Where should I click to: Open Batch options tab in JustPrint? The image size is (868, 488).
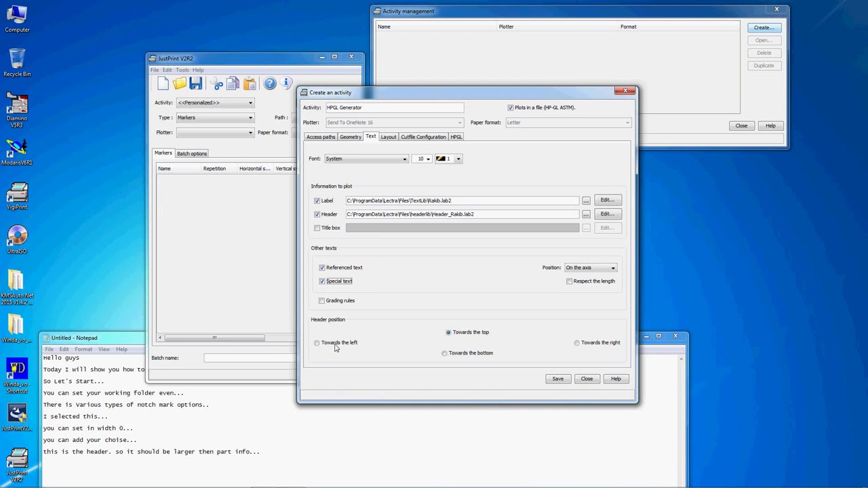pos(192,154)
